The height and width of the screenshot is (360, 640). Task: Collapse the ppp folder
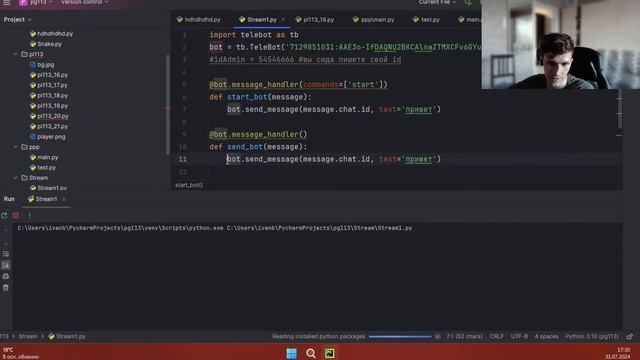(x=16, y=147)
